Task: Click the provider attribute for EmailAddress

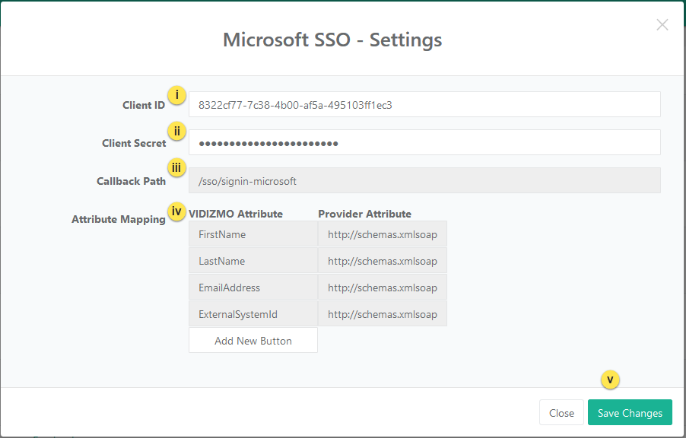Action: (x=382, y=287)
